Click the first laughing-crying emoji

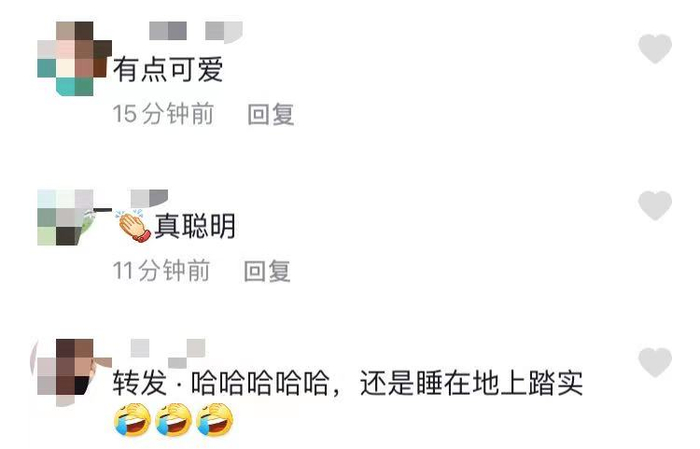point(132,420)
